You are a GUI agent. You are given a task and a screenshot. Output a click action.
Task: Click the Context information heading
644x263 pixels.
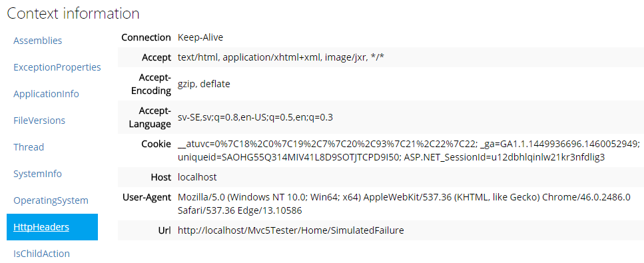click(73, 13)
